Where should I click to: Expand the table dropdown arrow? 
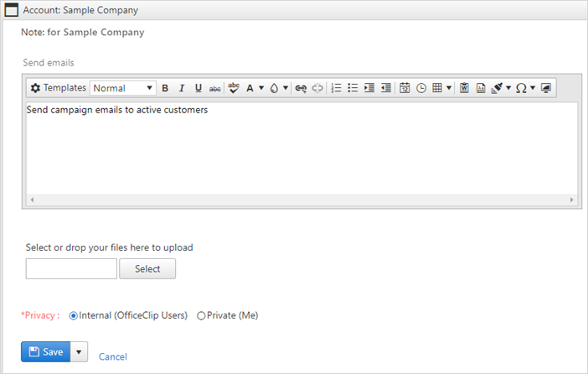(449, 88)
